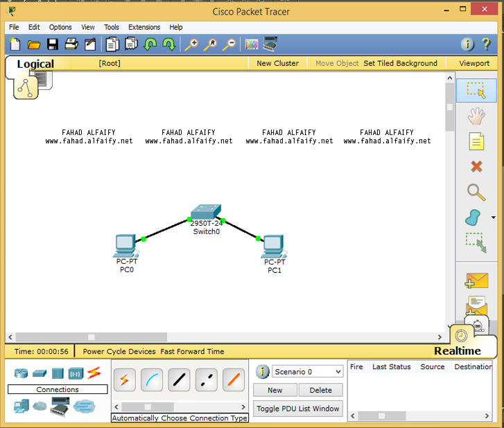Open the Extensions menu

(x=144, y=27)
